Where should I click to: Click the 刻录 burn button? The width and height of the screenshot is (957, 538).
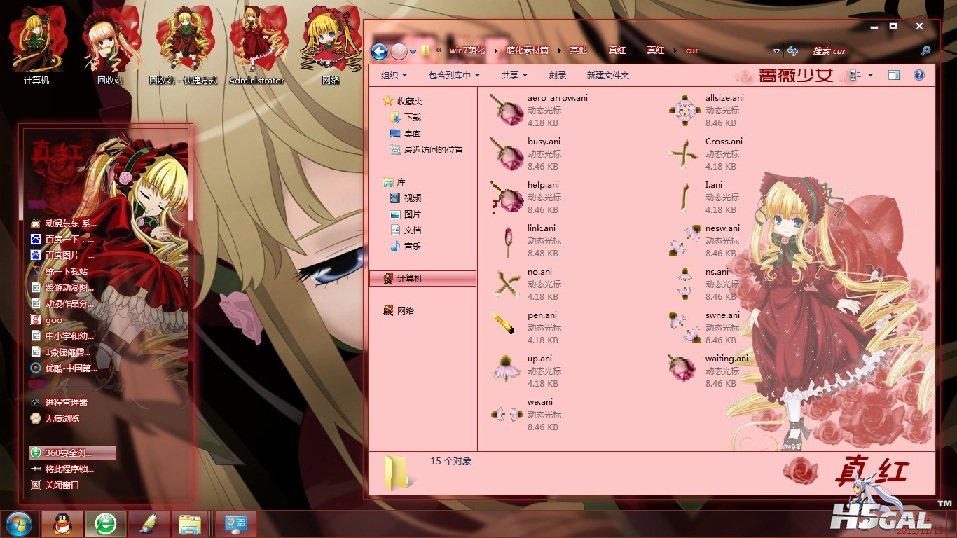(557, 75)
